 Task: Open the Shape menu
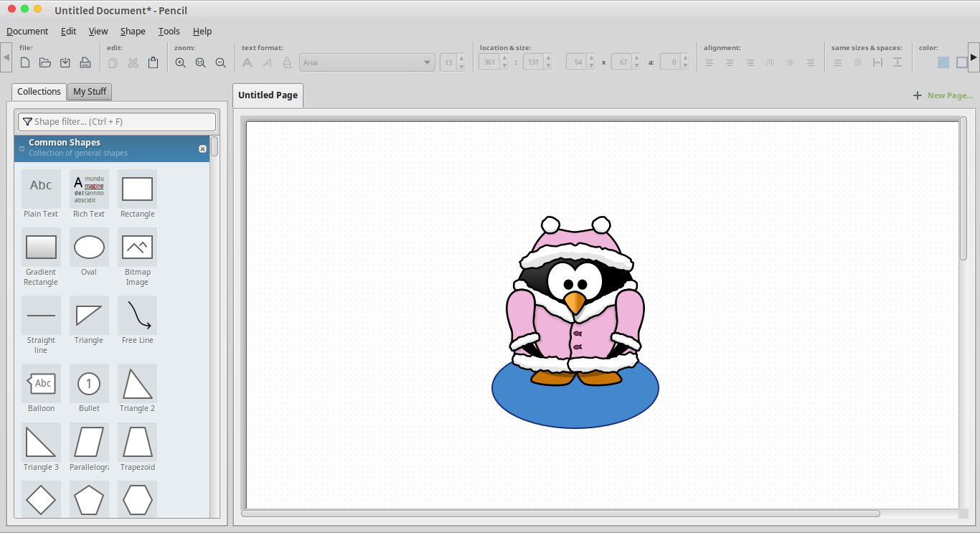133,32
